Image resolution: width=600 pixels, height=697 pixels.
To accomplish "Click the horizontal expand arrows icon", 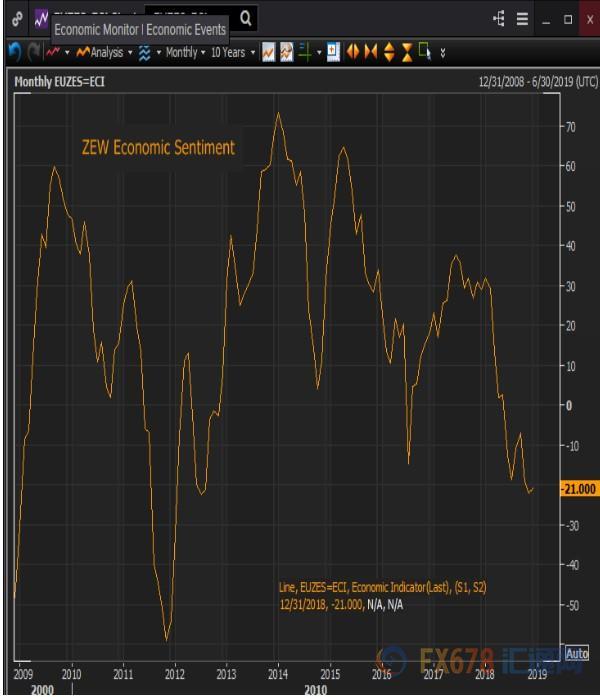I will pyautogui.click(x=353, y=52).
